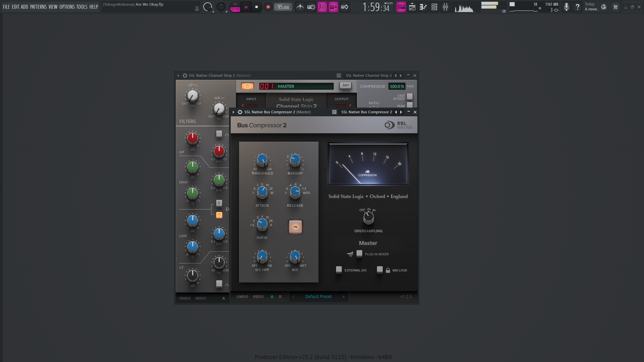Pause playback with the transport pause button
644x362 pixels.
click(x=246, y=7)
